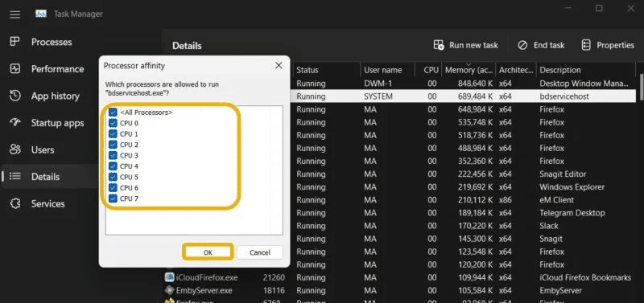Maximize the Task Manager window
644x303 pixels.
pyautogui.click(x=599, y=8)
